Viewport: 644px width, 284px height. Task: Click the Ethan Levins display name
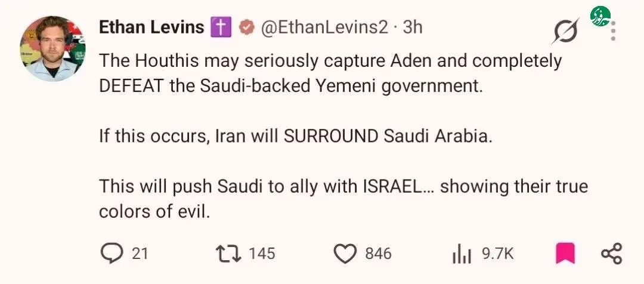151,27
